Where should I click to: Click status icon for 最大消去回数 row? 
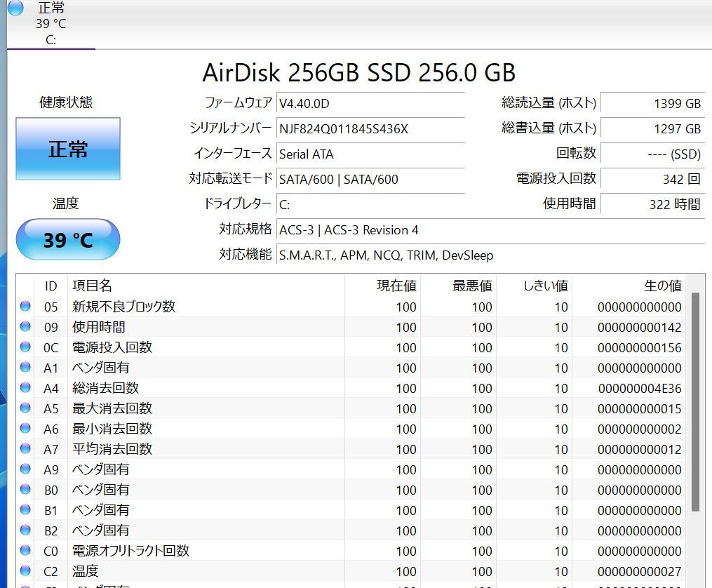click(26, 408)
